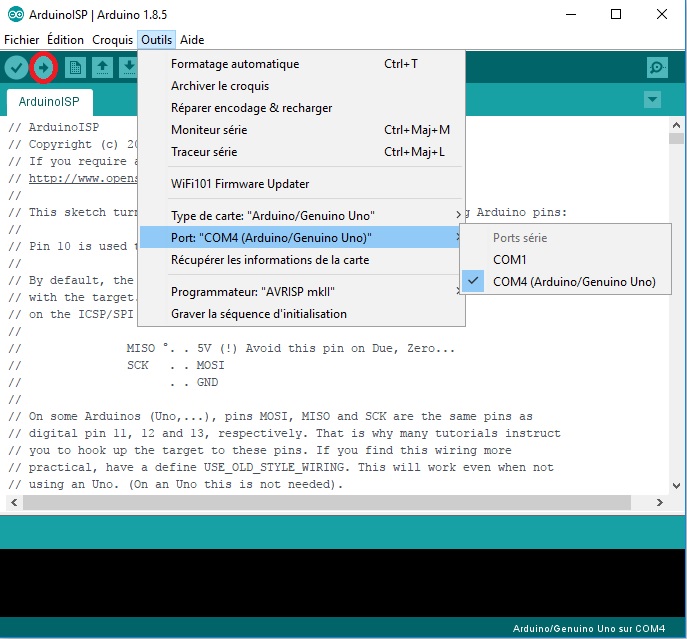The width and height of the screenshot is (687, 639).
Task: Click the black console output area
Action: [x=342, y=583]
